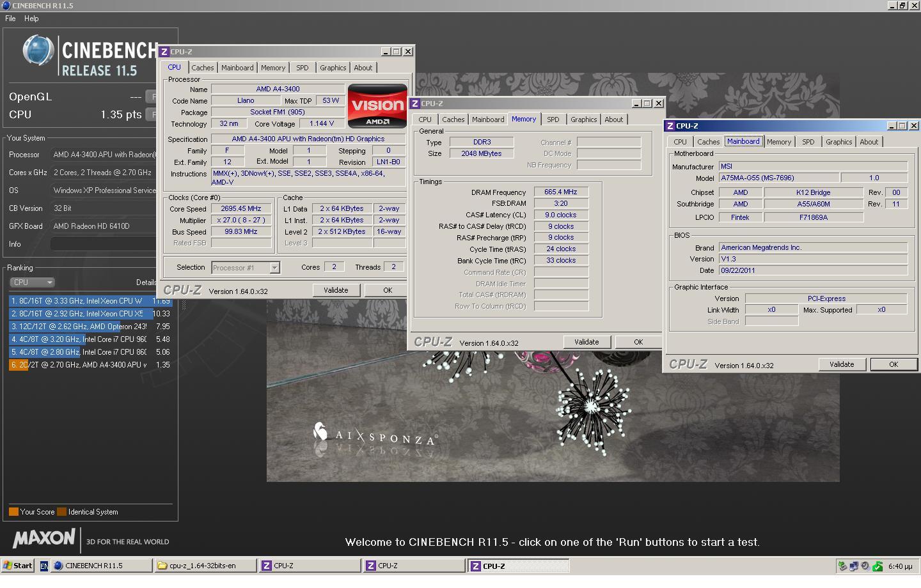This screenshot has height=588, width=921.
Task: Activate the second CPU-Z taskbar button
Action: click(x=414, y=566)
